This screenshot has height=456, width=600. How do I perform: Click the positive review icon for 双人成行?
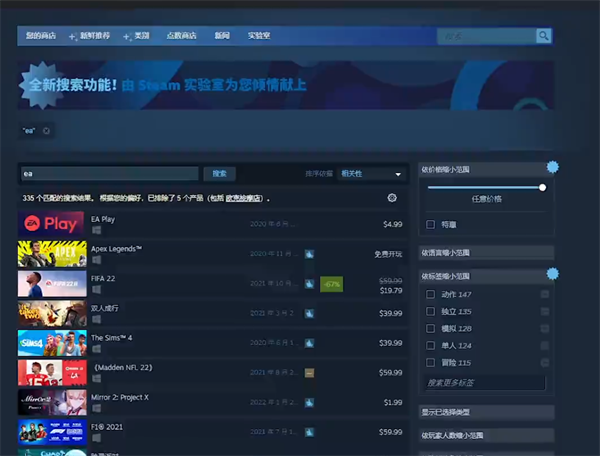coord(309,314)
